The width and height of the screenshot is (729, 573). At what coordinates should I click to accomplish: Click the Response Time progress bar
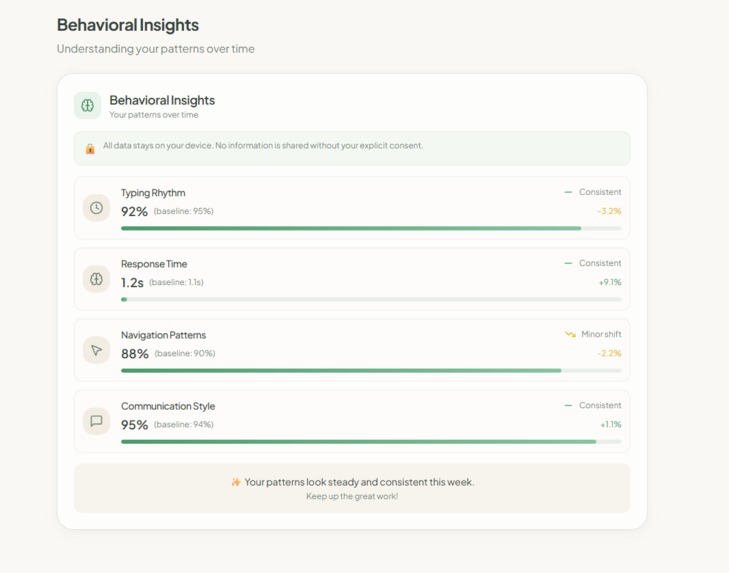click(x=371, y=299)
